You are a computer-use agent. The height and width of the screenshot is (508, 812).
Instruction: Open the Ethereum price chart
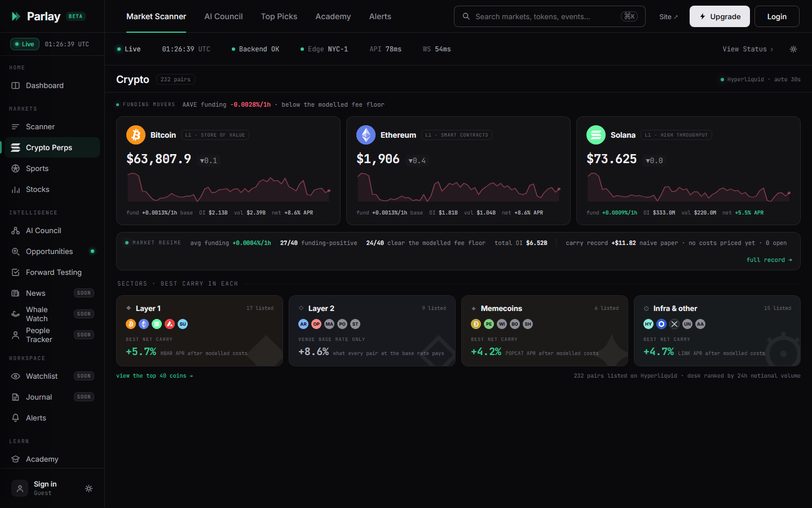point(458,187)
